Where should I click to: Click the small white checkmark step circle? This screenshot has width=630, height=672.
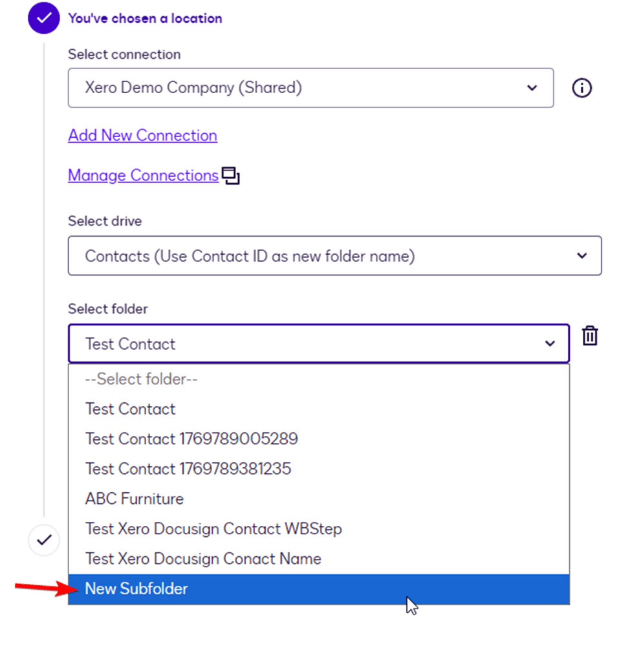point(44,540)
